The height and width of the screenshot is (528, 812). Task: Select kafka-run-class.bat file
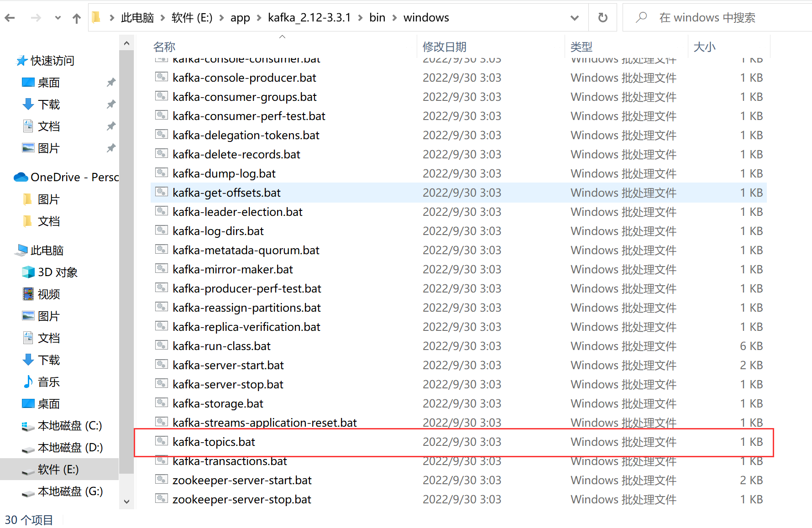coord(458,346)
